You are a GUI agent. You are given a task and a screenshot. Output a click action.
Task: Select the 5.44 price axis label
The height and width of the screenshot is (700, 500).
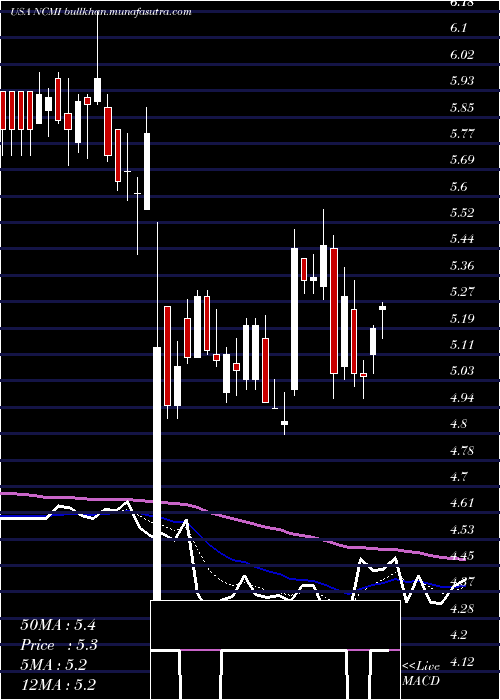coord(462,239)
